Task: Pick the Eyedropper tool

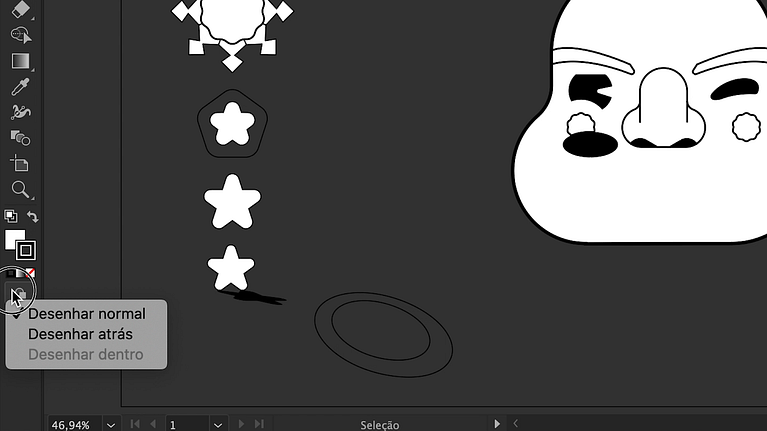Action: (x=20, y=87)
